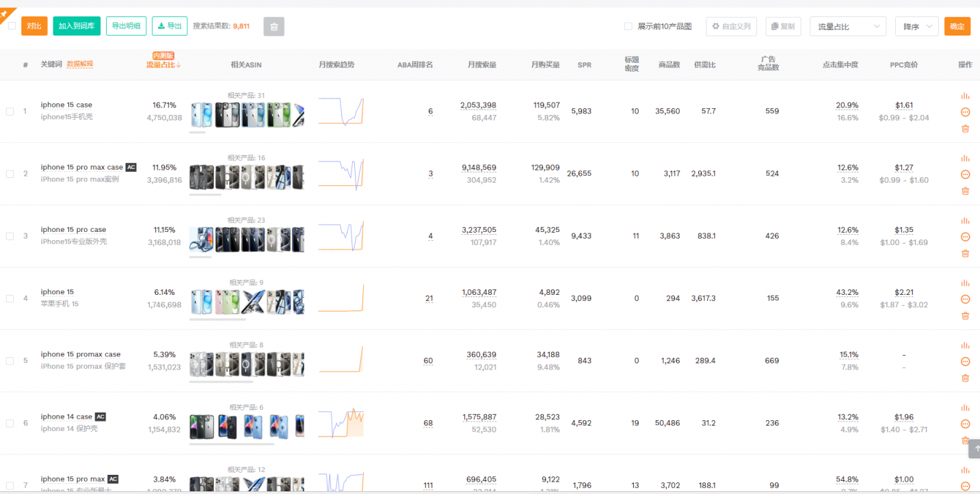Click more options circle for iphone 15 pro case
The width and height of the screenshot is (980, 494).
[x=965, y=237]
